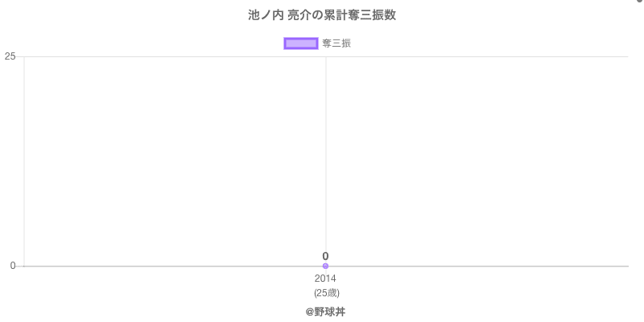
Task: Click the 2014 x-axis label
Action: (x=325, y=279)
